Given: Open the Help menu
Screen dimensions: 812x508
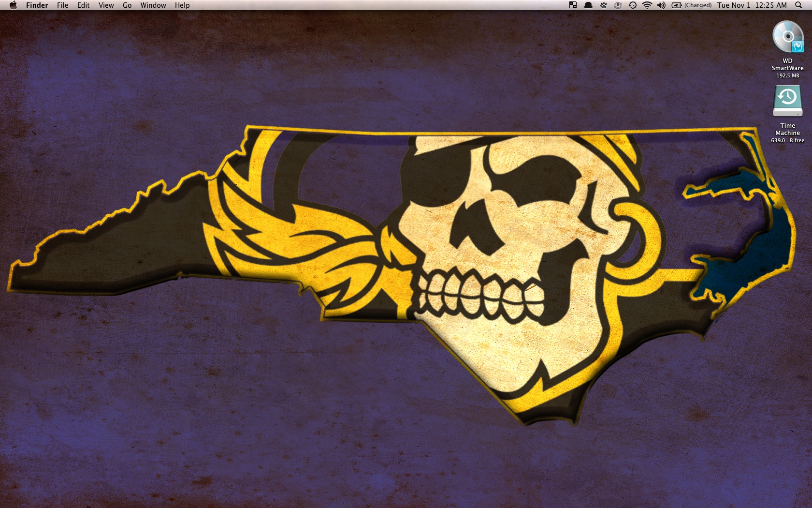Looking at the screenshot, I should pyautogui.click(x=182, y=5).
